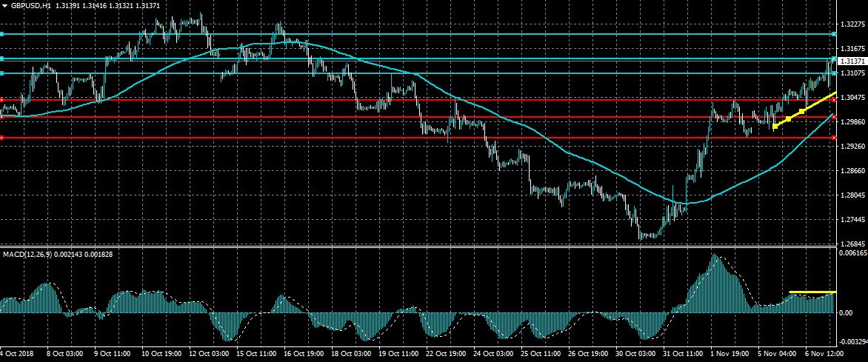Click the 1.29860 price axis label
This screenshot has width=868, height=362.
(x=852, y=121)
